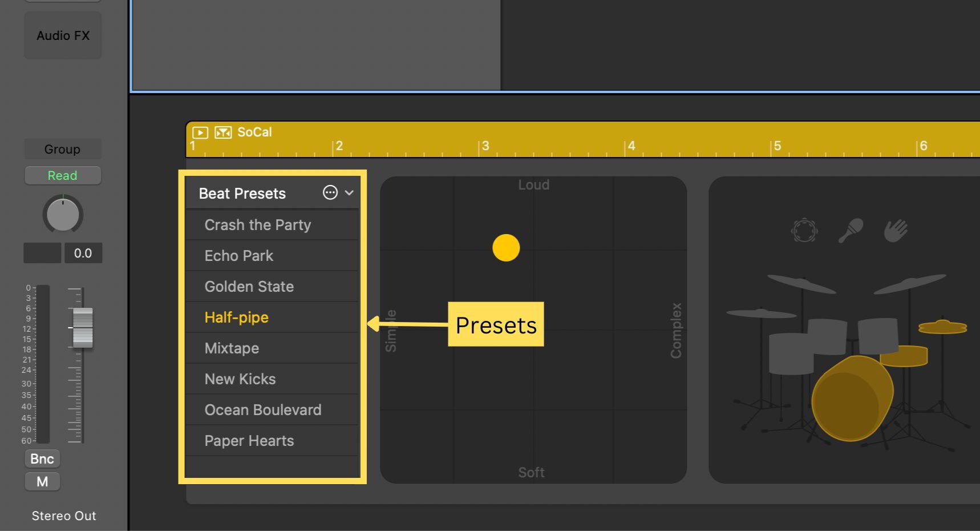
Task: Toggle the Bnc bounce button
Action: 42,458
